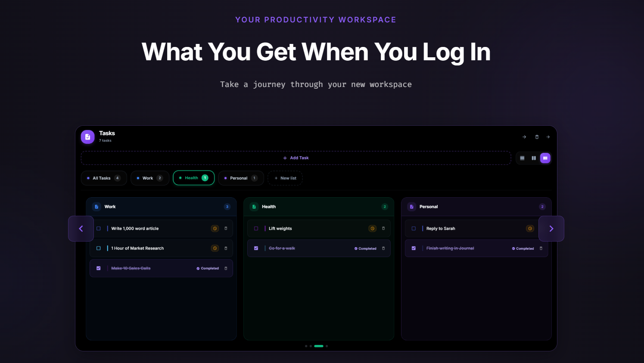Click the arrow right of the header trash icon

click(x=548, y=137)
